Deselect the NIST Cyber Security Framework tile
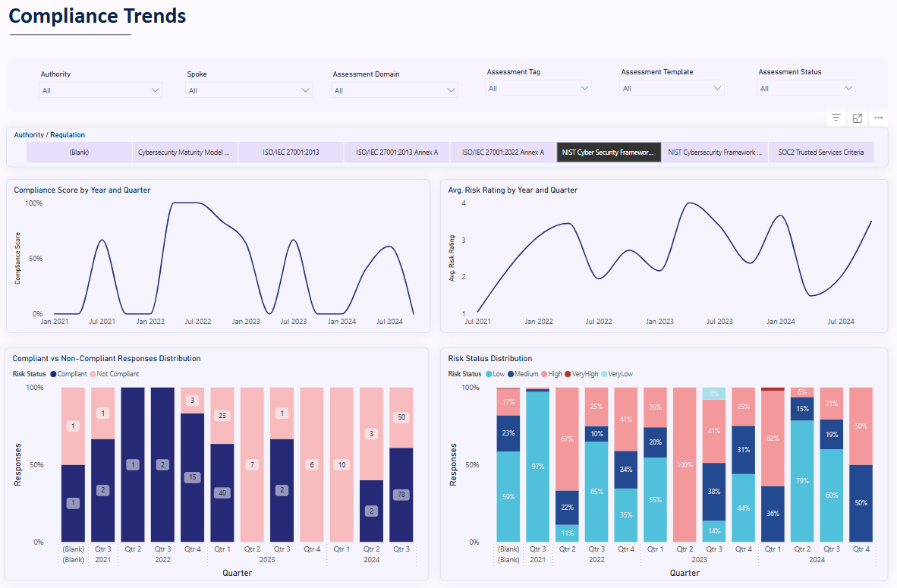 [x=609, y=152]
